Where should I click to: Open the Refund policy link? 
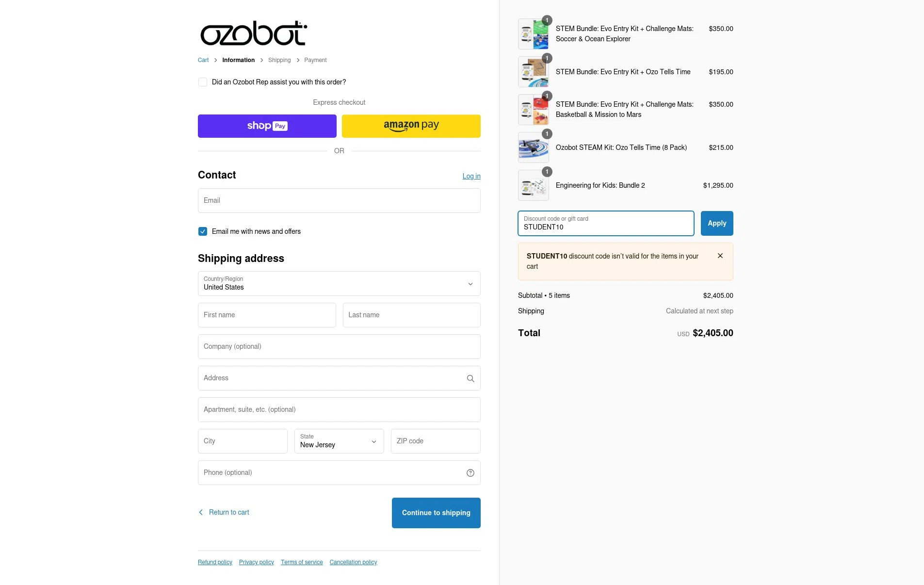click(x=215, y=562)
